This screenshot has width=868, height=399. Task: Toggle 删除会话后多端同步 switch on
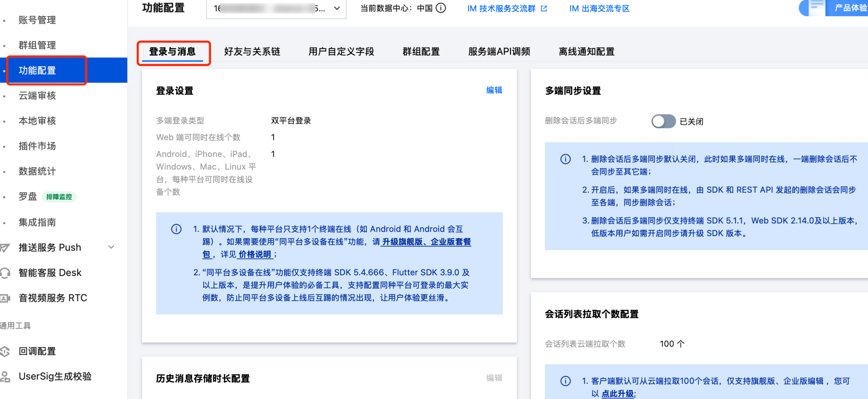point(663,121)
